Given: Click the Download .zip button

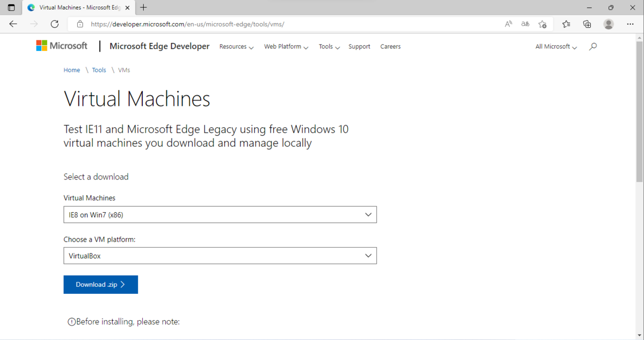Looking at the screenshot, I should (100, 285).
